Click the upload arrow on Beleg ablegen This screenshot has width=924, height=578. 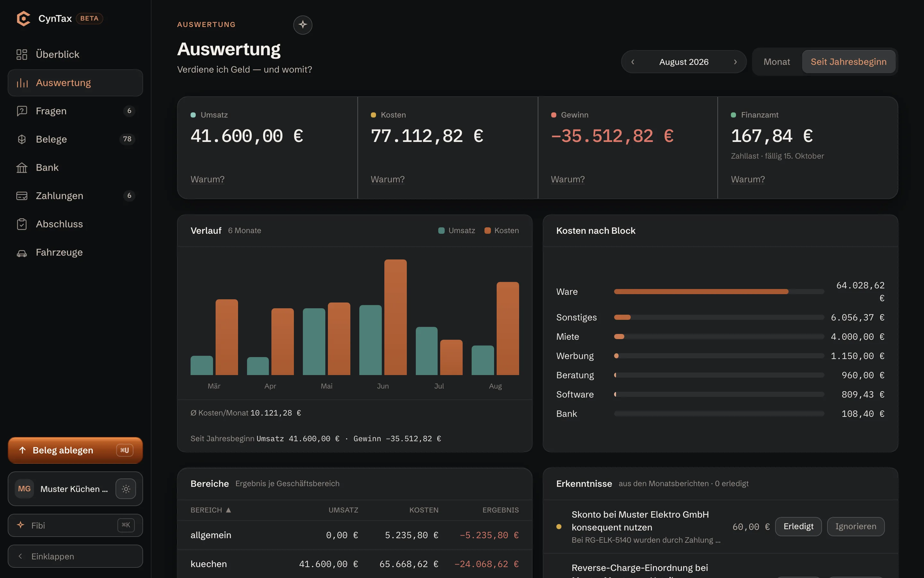pyautogui.click(x=22, y=450)
